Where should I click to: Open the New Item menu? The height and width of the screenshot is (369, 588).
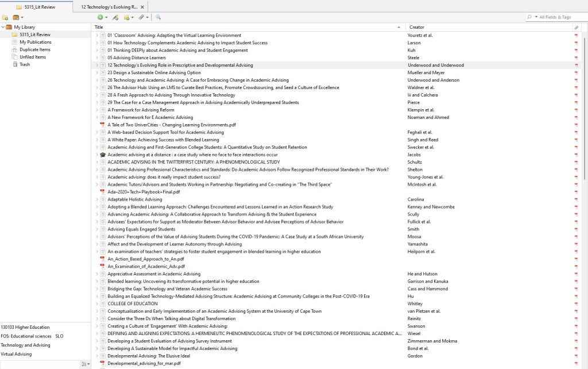100,17
